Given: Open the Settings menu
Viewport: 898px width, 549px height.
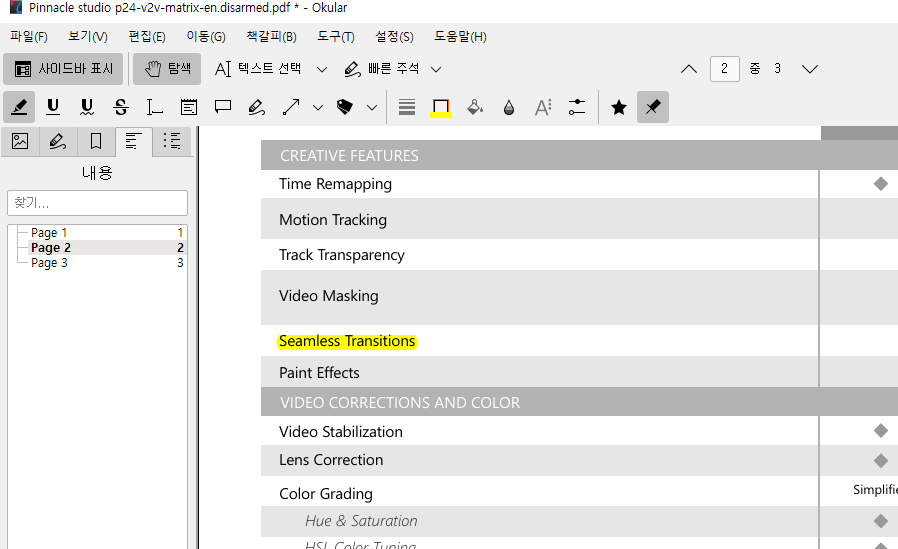Looking at the screenshot, I should coord(395,37).
